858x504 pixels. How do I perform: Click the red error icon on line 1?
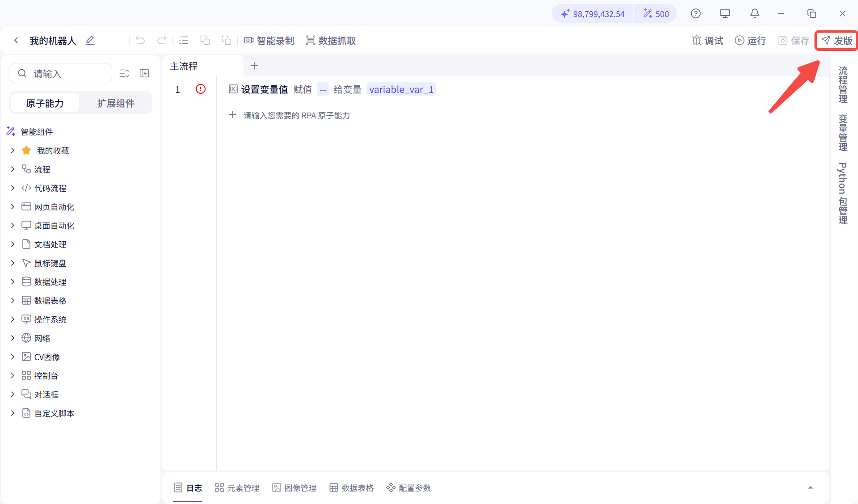click(x=201, y=89)
